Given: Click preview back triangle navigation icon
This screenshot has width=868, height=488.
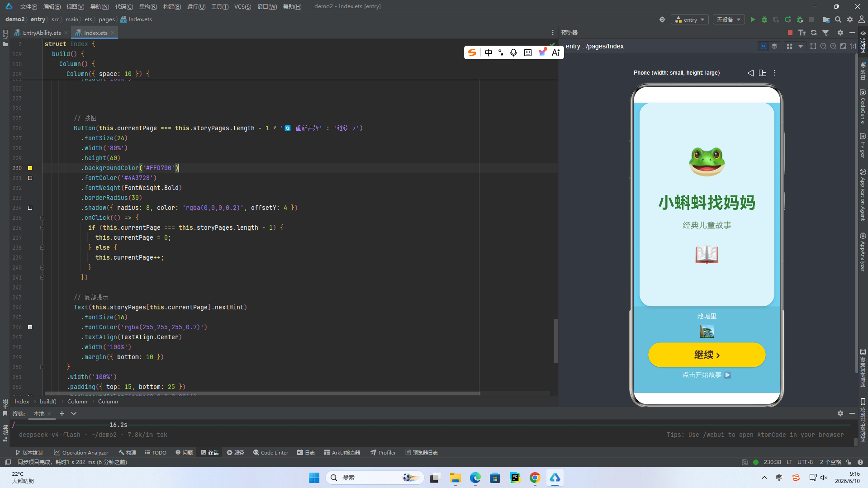Looking at the screenshot, I should (751, 73).
